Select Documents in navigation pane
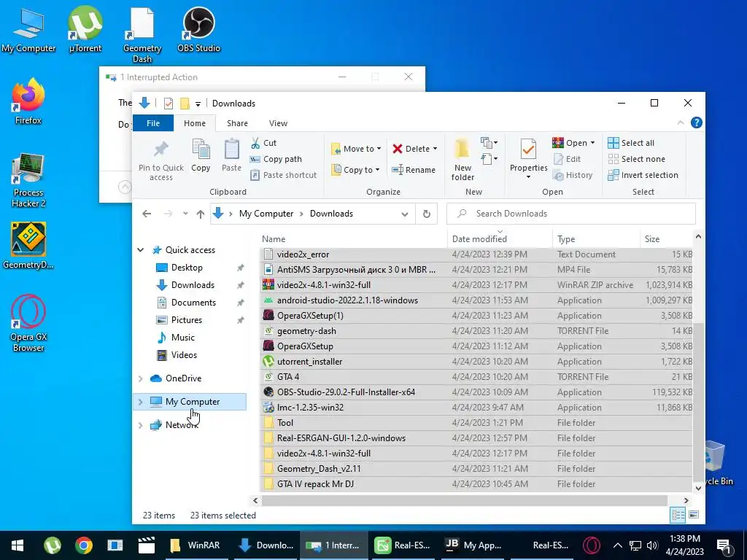The height and width of the screenshot is (560, 747). pyautogui.click(x=193, y=303)
